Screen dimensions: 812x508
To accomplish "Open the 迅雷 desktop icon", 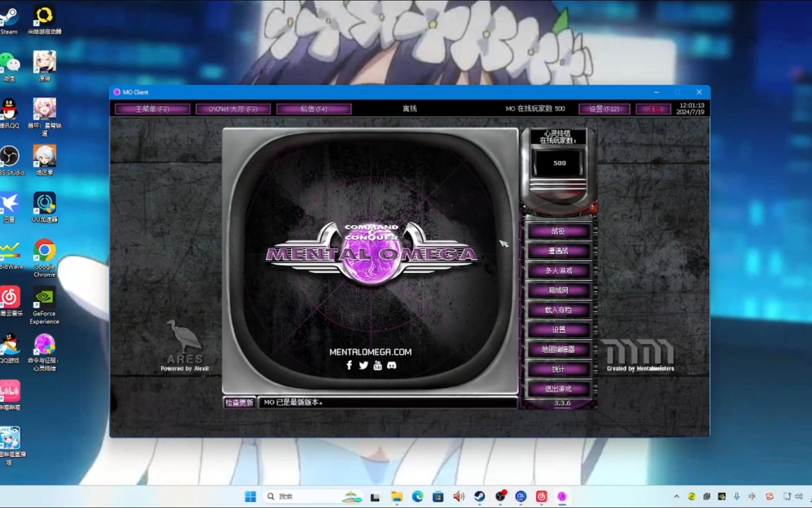I will (9, 207).
